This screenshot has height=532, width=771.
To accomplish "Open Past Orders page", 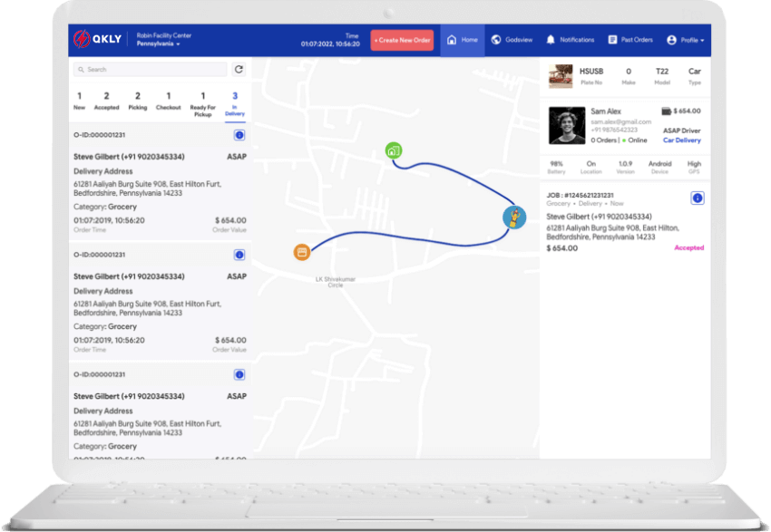I will point(630,40).
